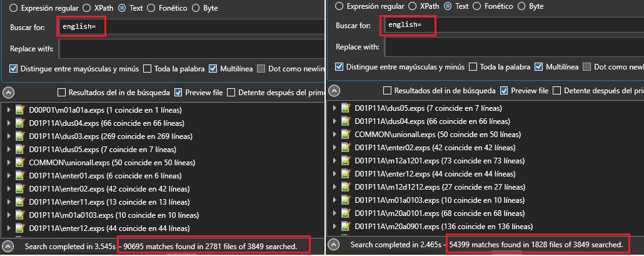Click the file icon for m20a0101.exps

point(345,213)
